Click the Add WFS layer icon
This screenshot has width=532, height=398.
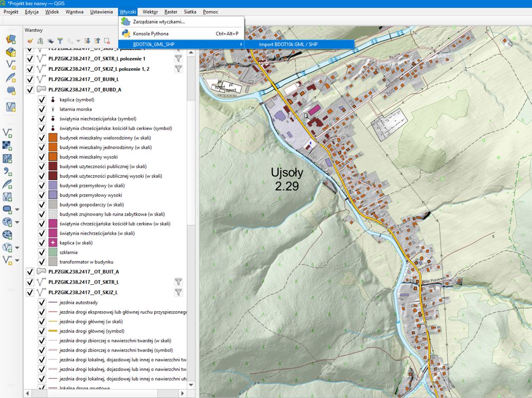tap(7, 247)
